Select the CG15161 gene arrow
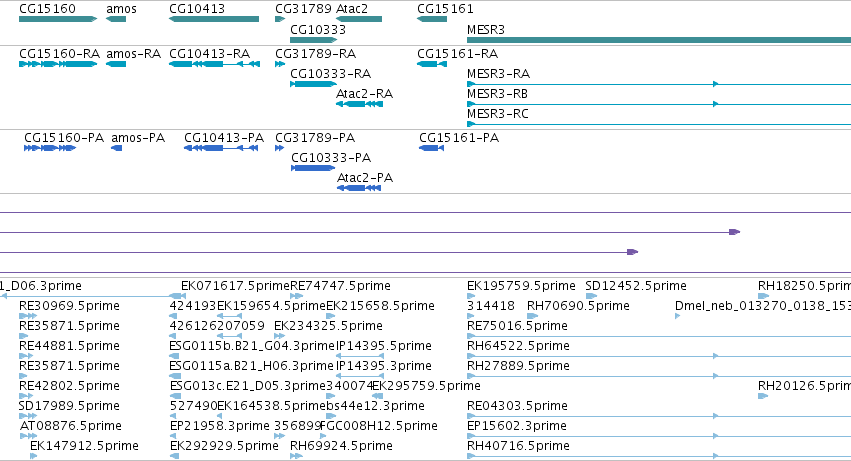Viewport: 851px width, 461px height. point(432,19)
